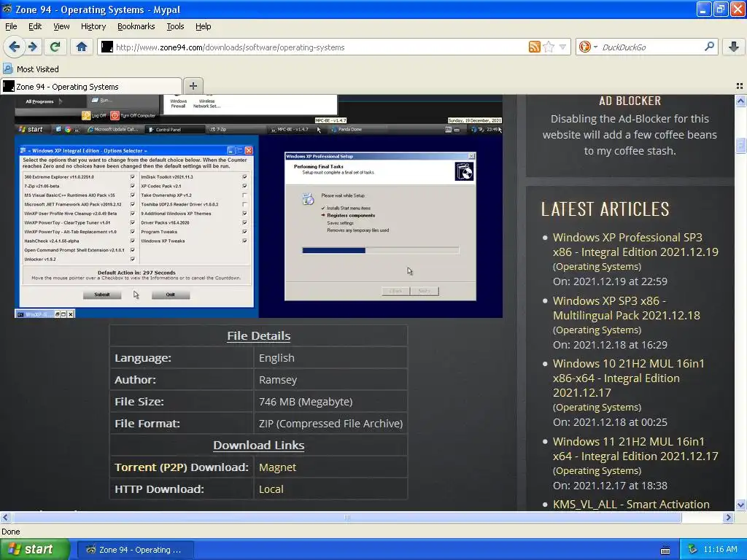Click horizontal scrollbar left arrow
Viewport: 747px width, 560px height.
(5, 517)
